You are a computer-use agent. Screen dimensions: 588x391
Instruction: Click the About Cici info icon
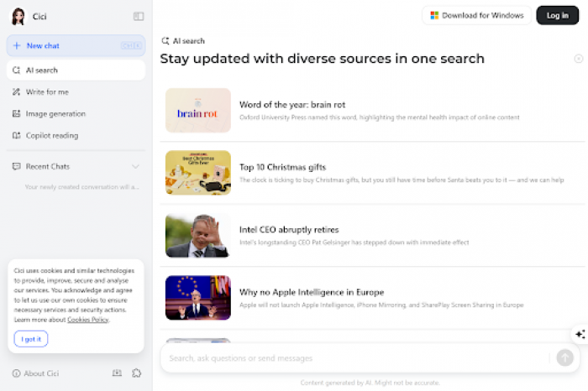click(17, 373)
